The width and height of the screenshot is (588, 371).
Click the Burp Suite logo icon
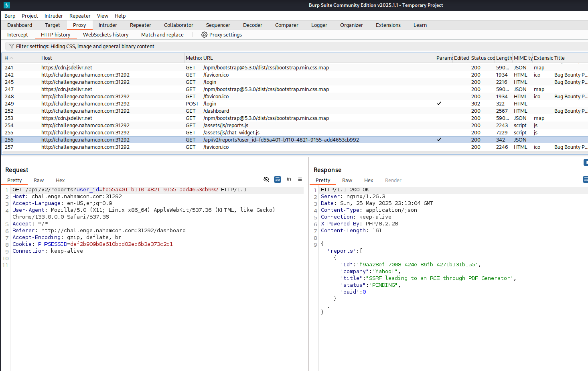pos(6,5)
